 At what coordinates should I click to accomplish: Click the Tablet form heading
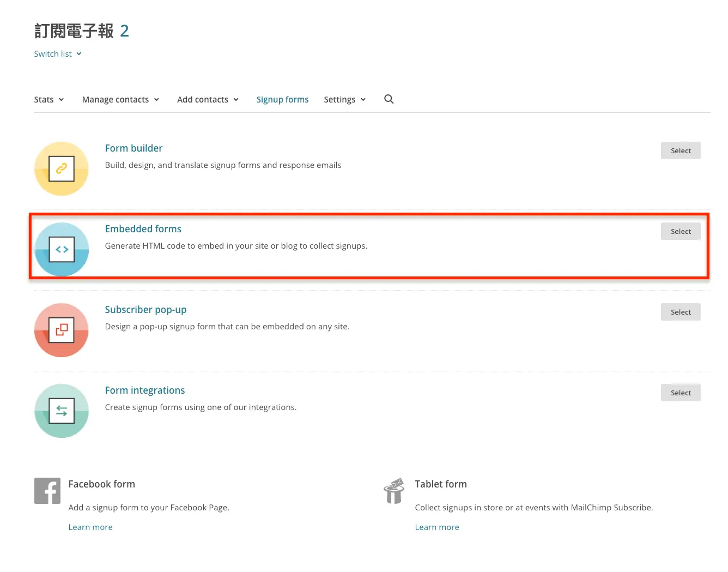(x=441, y=484)
